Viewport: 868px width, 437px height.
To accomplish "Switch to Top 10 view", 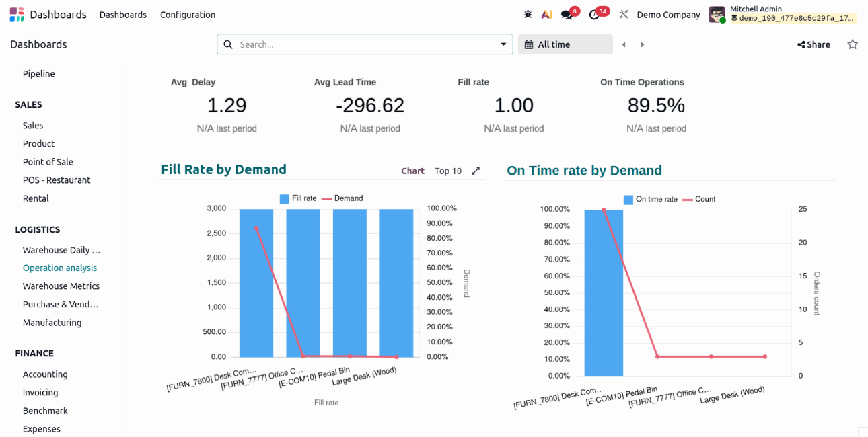I will click(x=448, y=171).
